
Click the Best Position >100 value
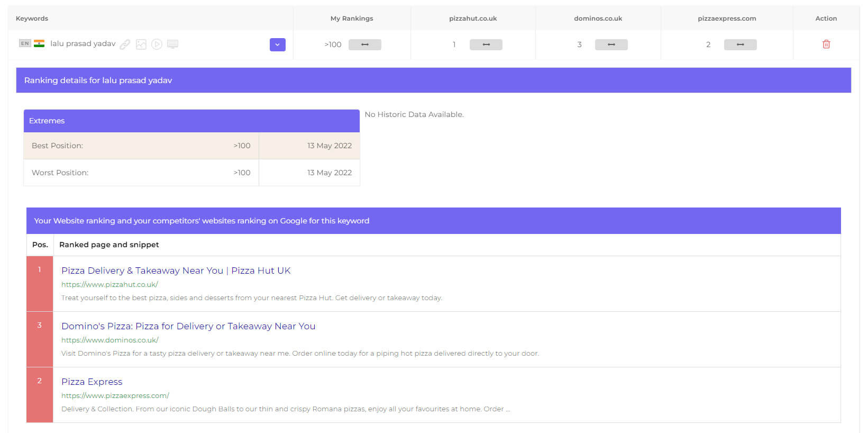(x=242, y=146)
